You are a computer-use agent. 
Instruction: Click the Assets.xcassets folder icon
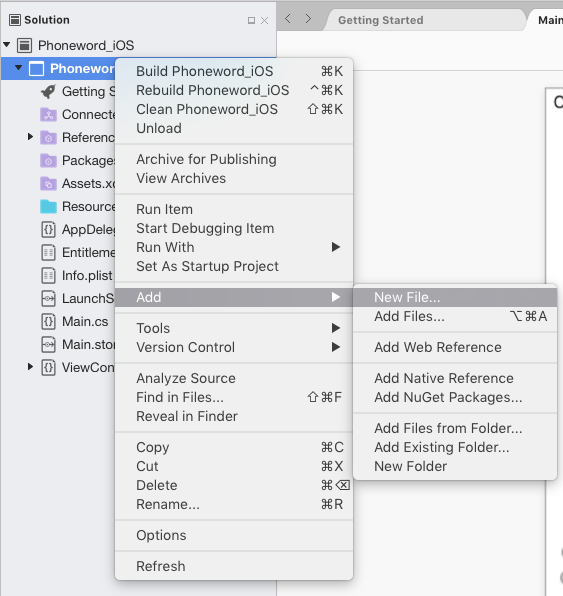(48, 184)
